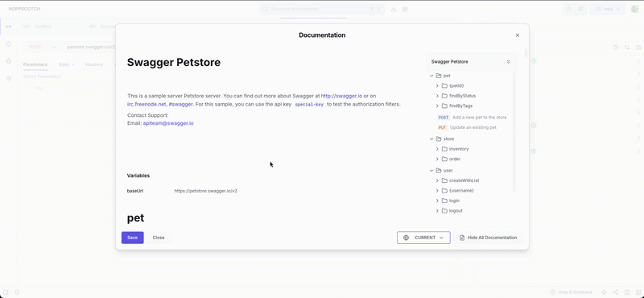The width and height of the screenshot is (644, 298).
Task: Click the invite user icon in Hoppscotch header
Action: pyautogui.click(x=568, y=9)
